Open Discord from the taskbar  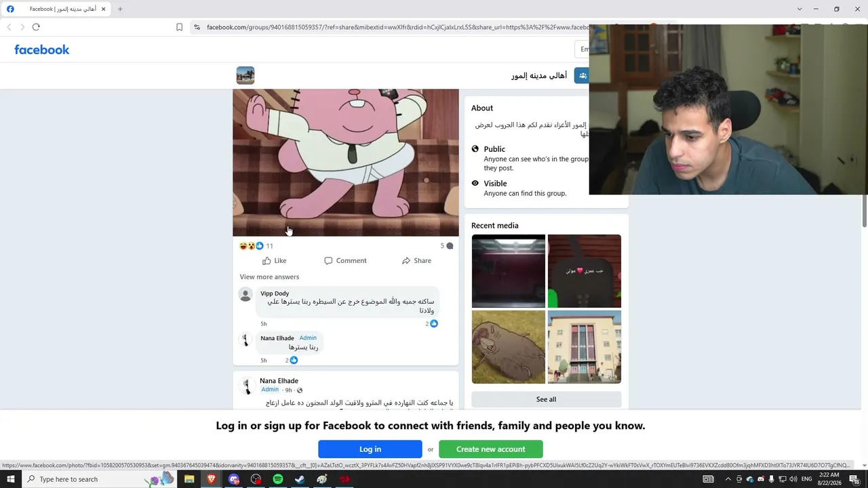[x=234, y=479]
